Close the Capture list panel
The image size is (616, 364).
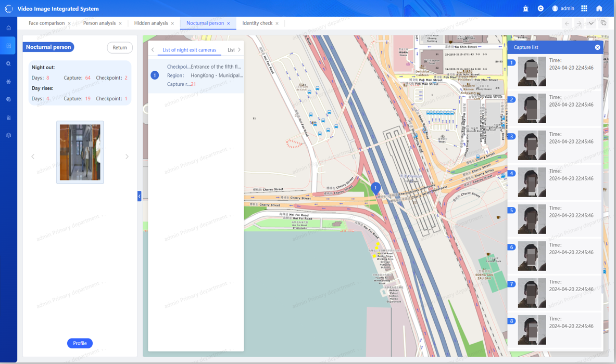pos(598,47)
